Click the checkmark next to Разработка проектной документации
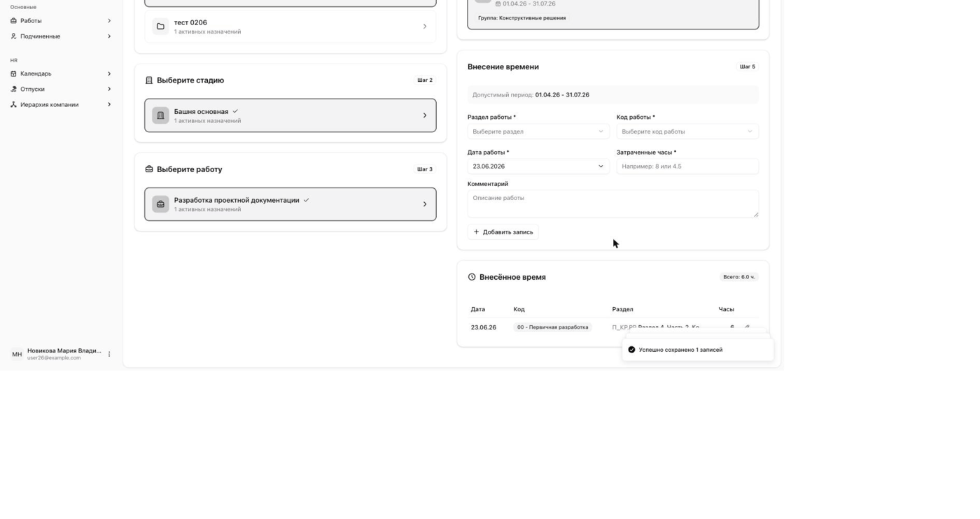Viewport: 980px width, 519px height. (x=306, y=200)
